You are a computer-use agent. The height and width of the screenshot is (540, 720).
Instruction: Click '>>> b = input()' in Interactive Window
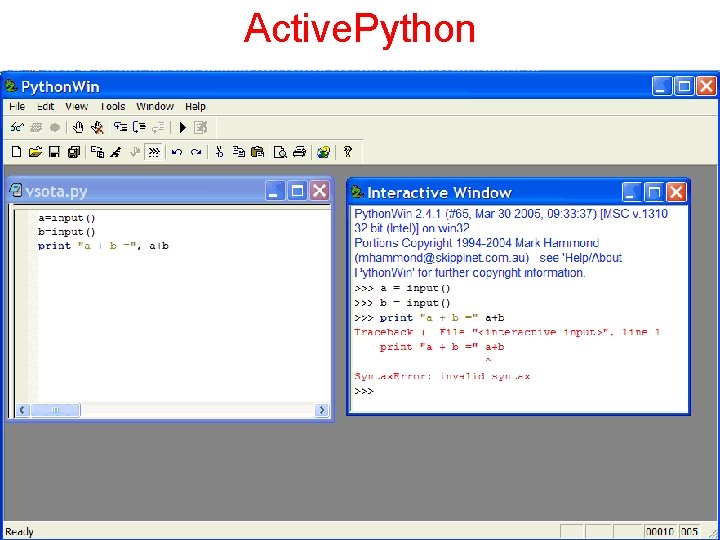pyautogui.click(x=403, y=303)
